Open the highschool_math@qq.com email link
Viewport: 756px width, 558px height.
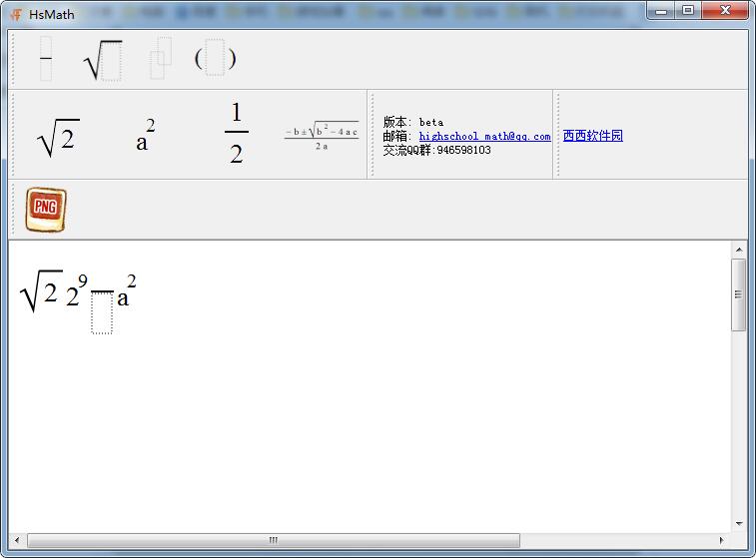pyautogui.click(x=484, y=137)
